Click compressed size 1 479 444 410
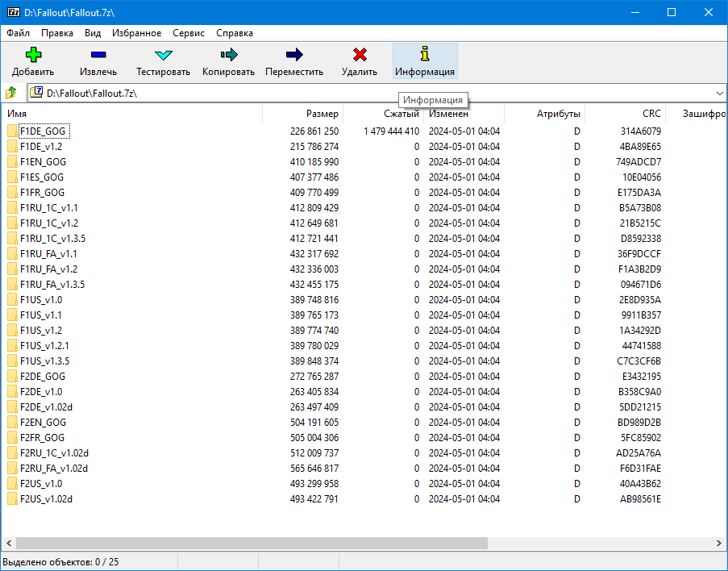The width and height of the screenshot is (728, 571). coord(391,131)
